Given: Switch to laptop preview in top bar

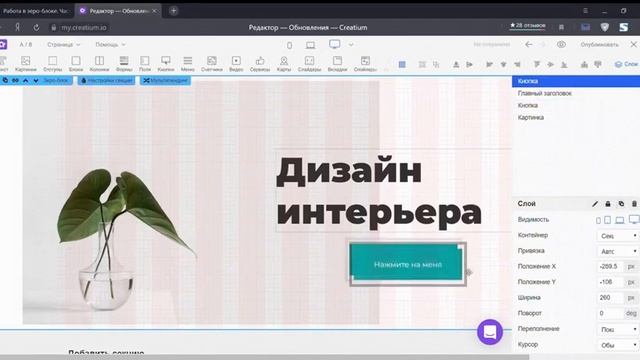Looking at the screenshot, I should pyautogui.click(x=311, y=45).
